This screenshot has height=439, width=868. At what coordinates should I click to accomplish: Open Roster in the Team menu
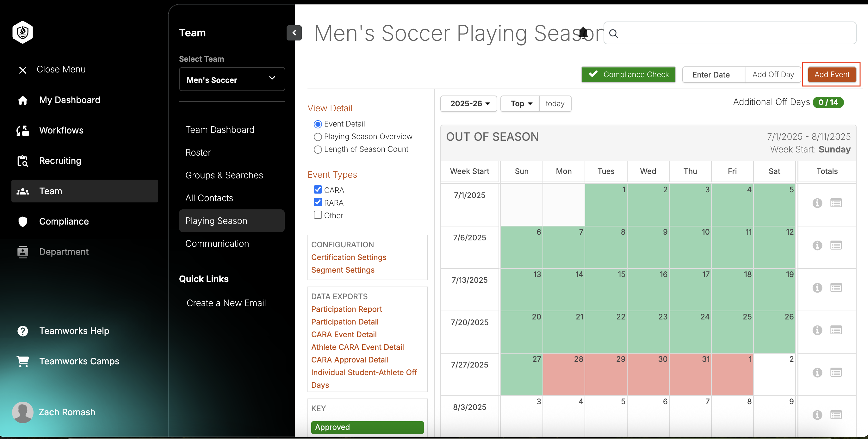click(x=198, y=153)
